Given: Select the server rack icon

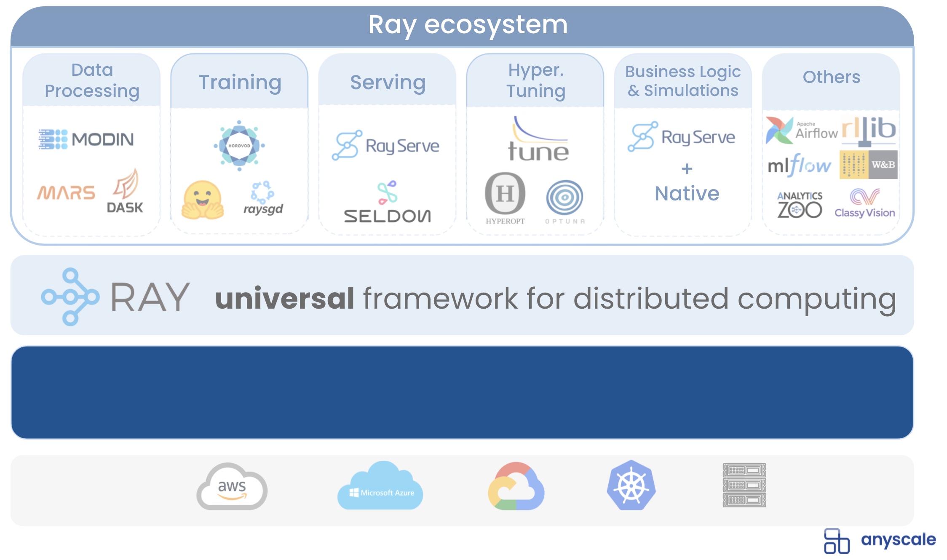Looking at the screenshot, I should (x=744, y=485).
